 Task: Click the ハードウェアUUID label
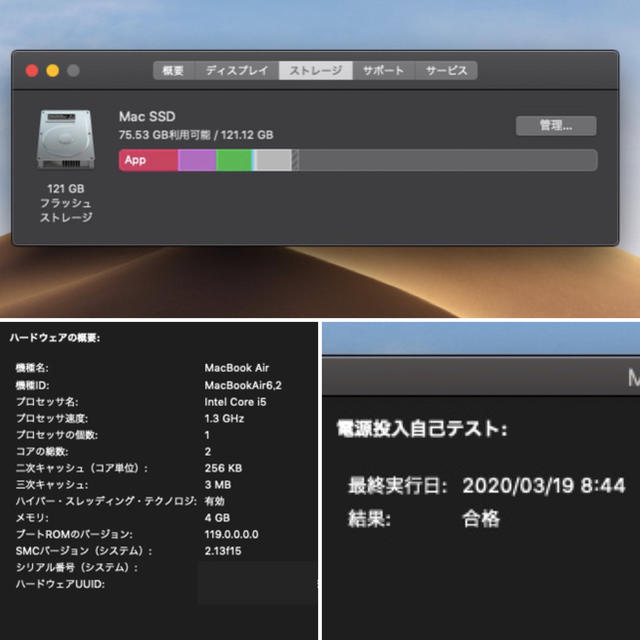60,584
